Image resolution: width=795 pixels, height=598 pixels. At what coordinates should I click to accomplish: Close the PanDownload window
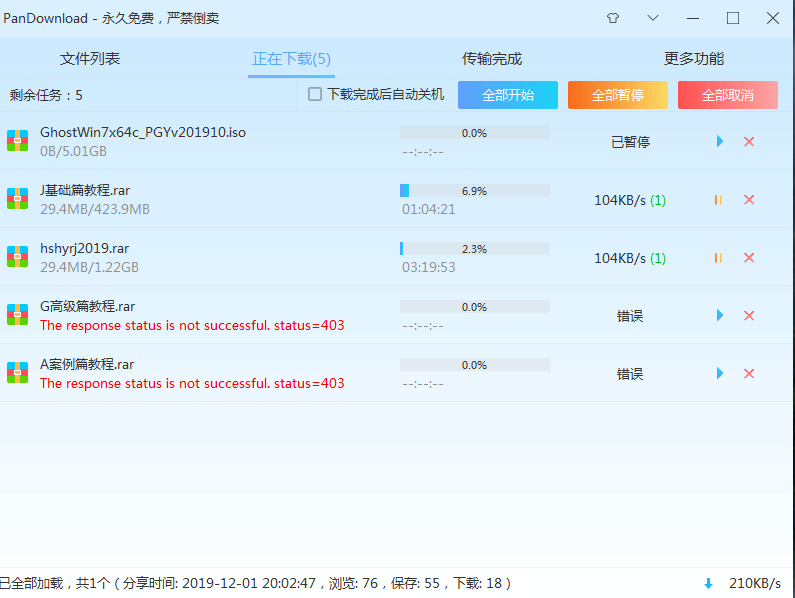click(773, 18)
